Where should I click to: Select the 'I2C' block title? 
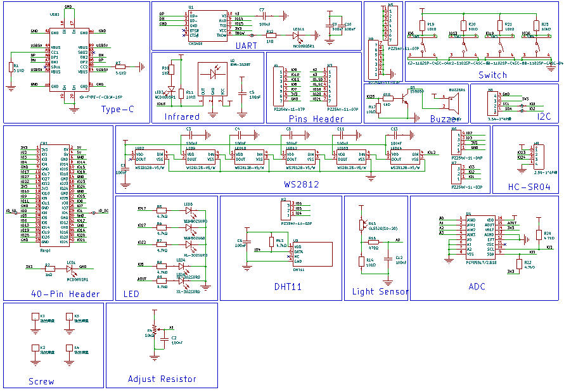pos(544,116)
